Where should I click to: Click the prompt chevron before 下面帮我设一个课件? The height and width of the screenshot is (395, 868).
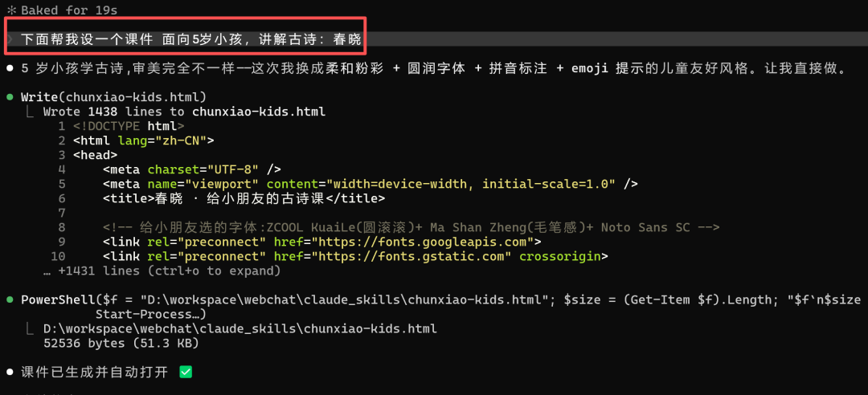pos(10,39)
